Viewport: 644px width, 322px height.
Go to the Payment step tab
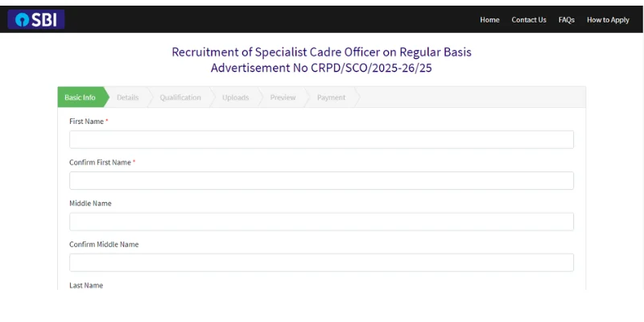331,97
